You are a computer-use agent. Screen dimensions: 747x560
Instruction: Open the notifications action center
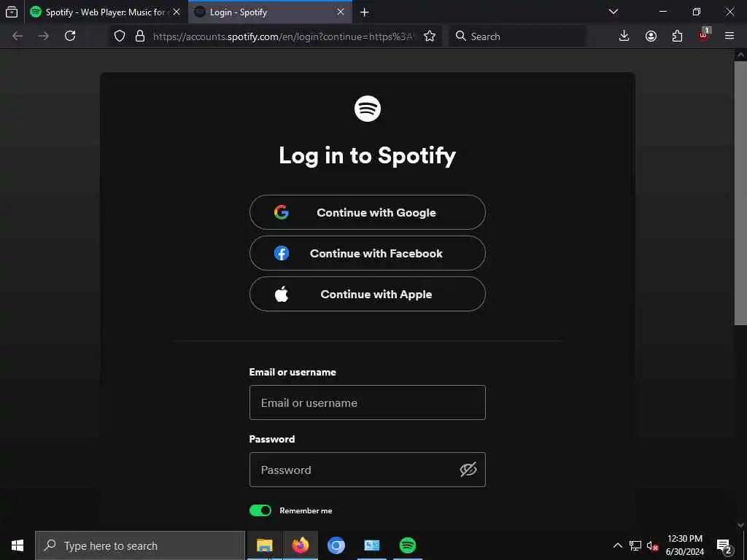[724, 545]
